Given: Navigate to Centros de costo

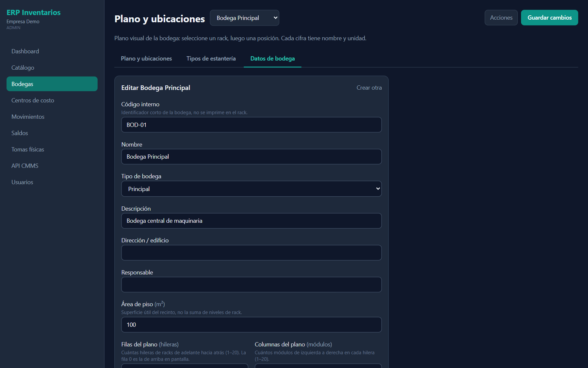Looking at the screenshot, I should (52, 100).
